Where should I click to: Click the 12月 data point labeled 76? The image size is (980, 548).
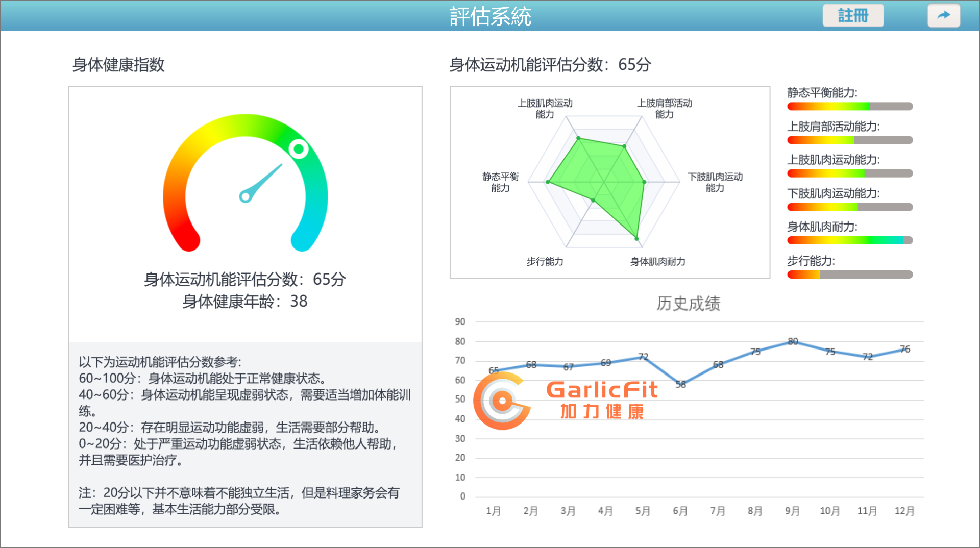point(904,349)
